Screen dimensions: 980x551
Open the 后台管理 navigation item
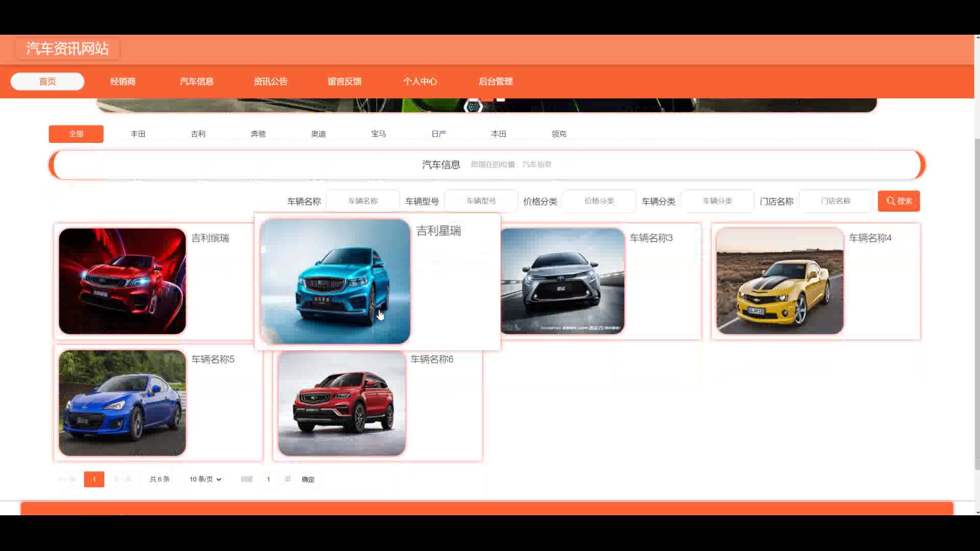[x=496, y=82]
